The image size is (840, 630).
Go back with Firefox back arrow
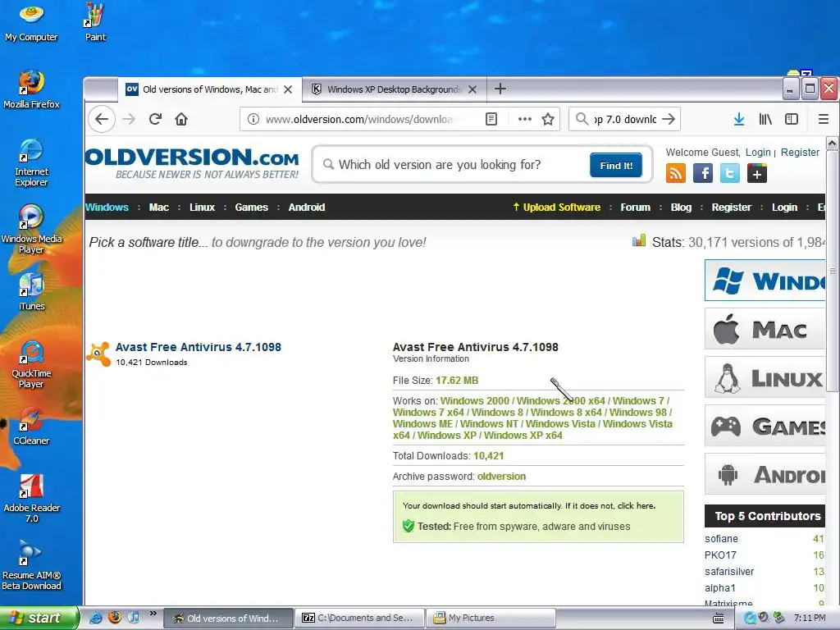pos(102,119)
